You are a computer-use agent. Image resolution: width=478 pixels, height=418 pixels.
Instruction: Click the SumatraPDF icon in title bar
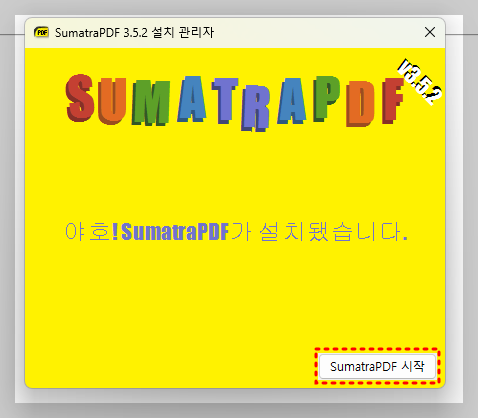[41, 32]
